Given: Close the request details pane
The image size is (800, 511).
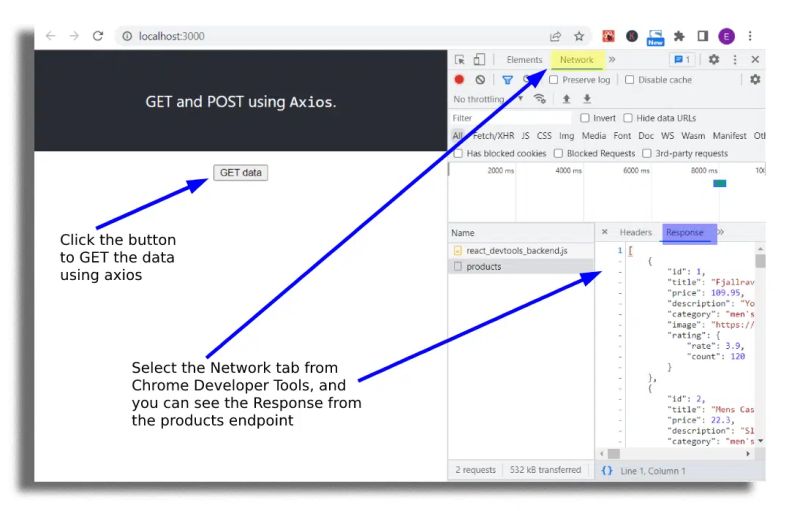Looking at the screenshot, I should 605,232.
